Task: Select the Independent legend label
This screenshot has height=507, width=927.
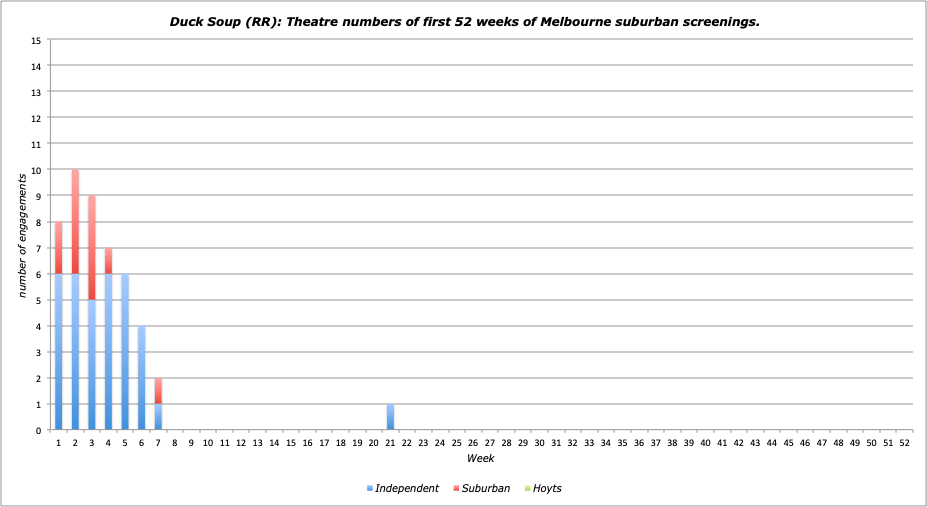Action: click(406, 489)
